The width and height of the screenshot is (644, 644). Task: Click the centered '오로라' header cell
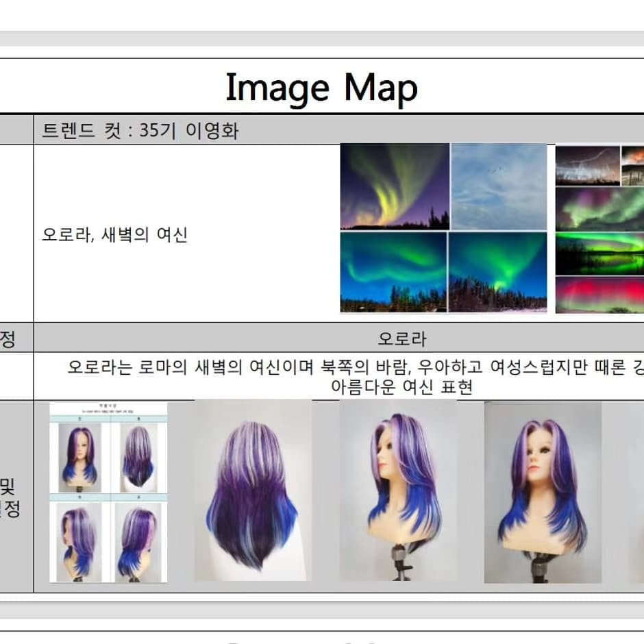(x=402, y=338)
